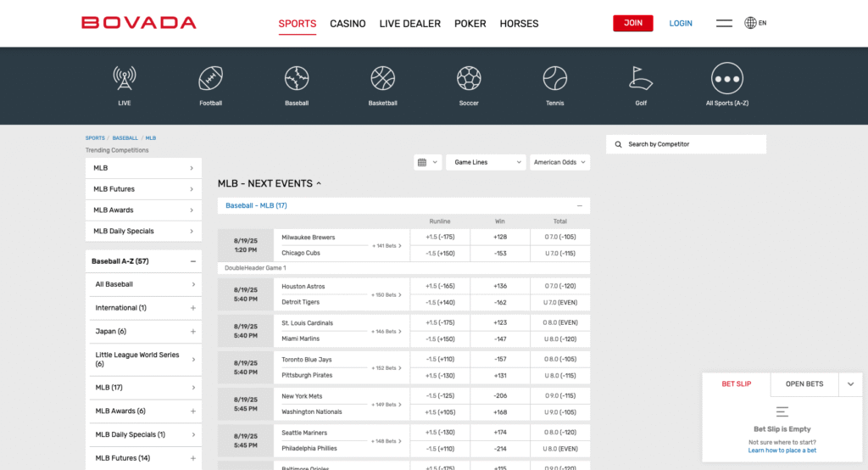Screen dimensions: 868x470
Task: Select the Basketball sport icon
Action: (382, 79)
